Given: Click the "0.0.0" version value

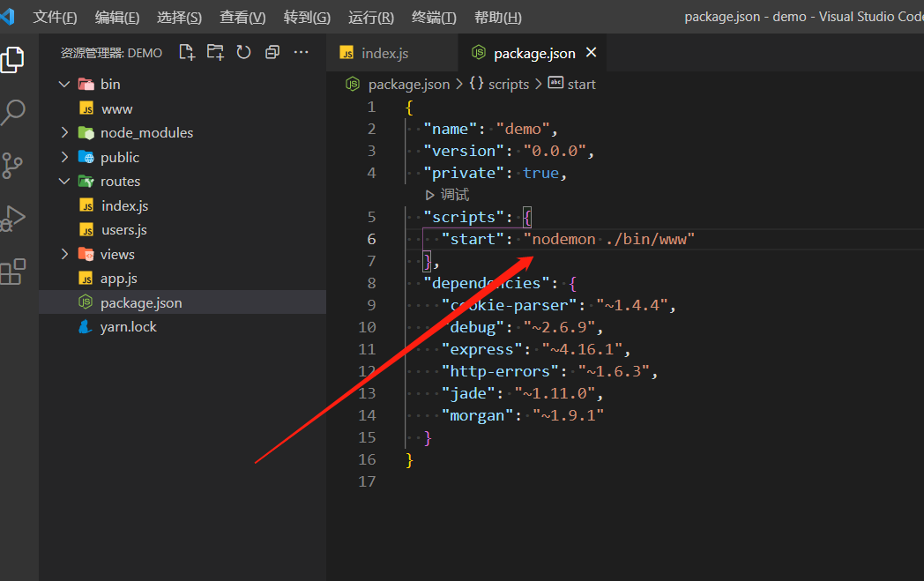Looking at the screenshot, I should (x=555, y=151).
